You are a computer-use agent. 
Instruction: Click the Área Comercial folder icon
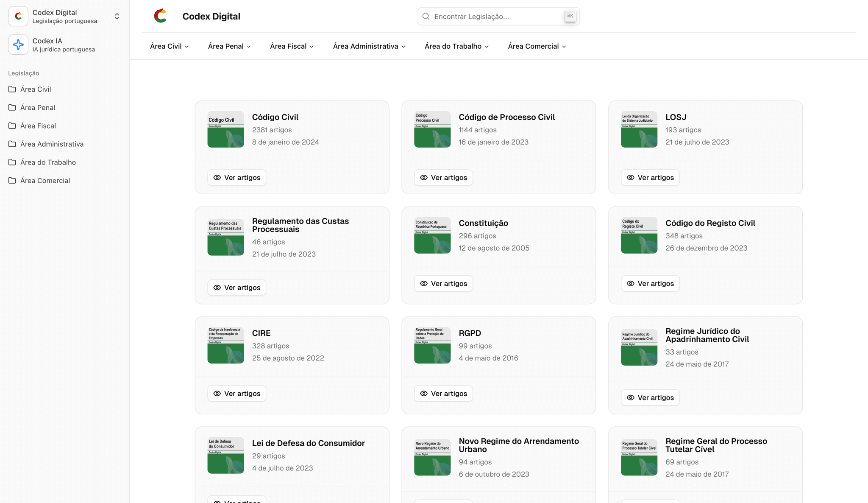point(12,180)
